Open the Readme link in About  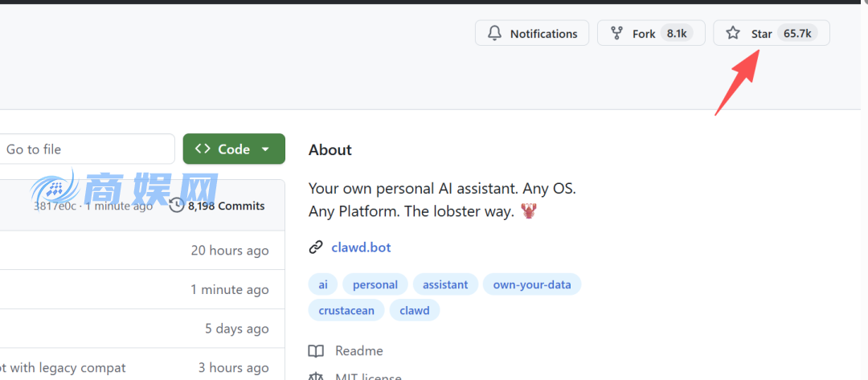click(358, 351)
